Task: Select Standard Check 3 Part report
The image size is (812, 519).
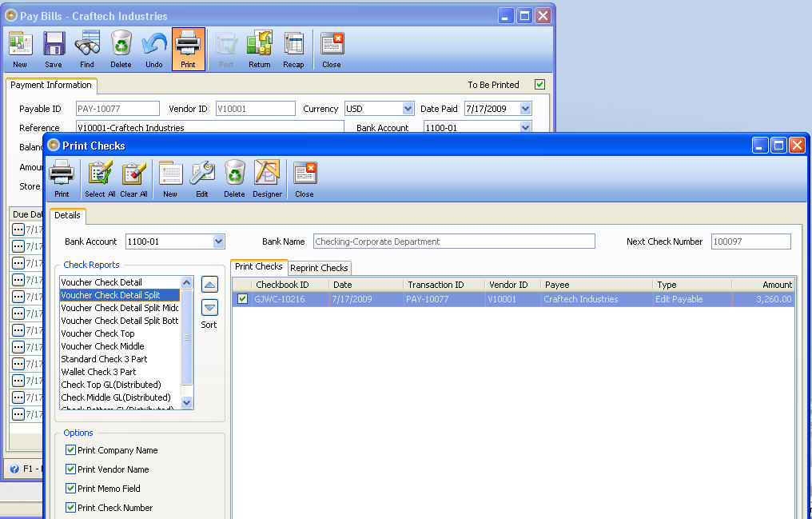Action: pos(120,359)
